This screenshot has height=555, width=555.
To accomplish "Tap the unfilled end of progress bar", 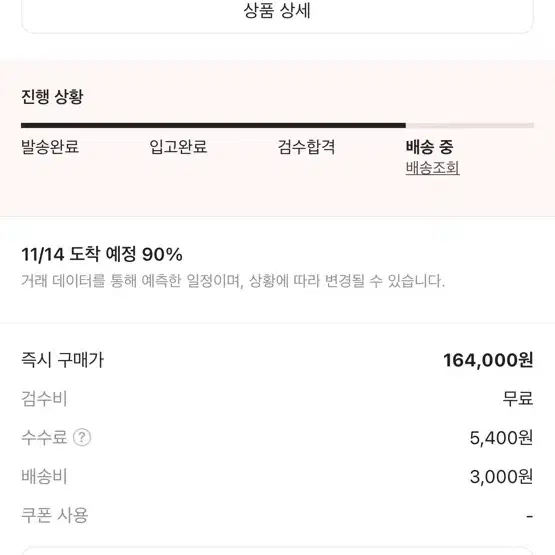I will (470, 125).
